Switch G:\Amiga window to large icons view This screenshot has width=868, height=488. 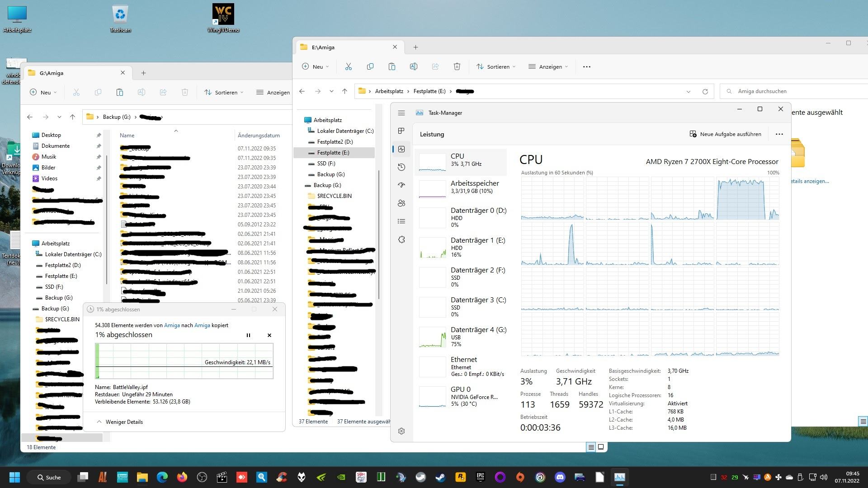[x=601, y=447]
